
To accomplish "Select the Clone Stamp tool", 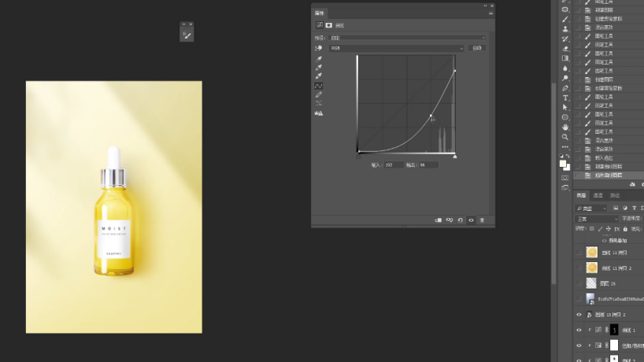I will click(x=565, y=29).
